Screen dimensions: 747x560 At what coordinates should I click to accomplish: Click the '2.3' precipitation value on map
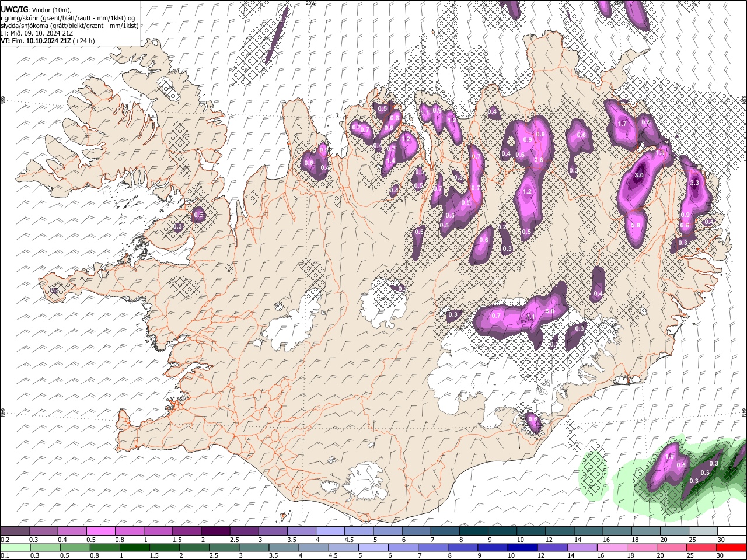coord(694,183)
